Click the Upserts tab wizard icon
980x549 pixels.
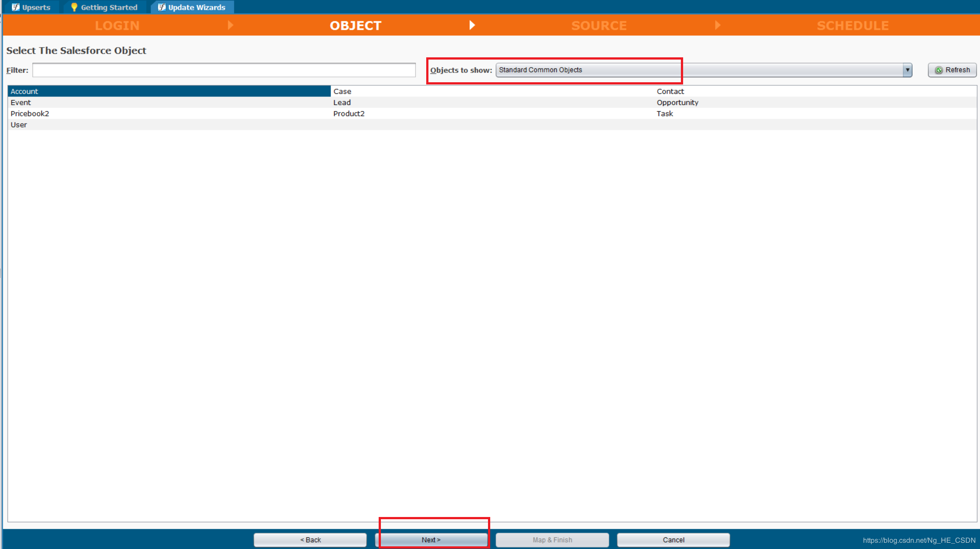click(16, 7)
